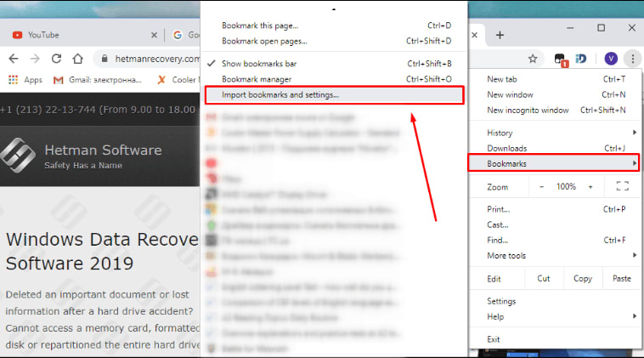Image resolution: width=644 pixels, height=358 pixels.
Task: Select Bookmark this page
Action: (334, 26)
